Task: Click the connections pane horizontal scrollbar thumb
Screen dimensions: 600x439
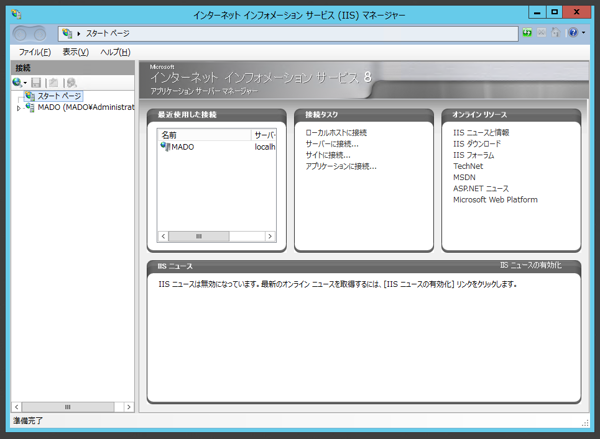Action: 68,407
